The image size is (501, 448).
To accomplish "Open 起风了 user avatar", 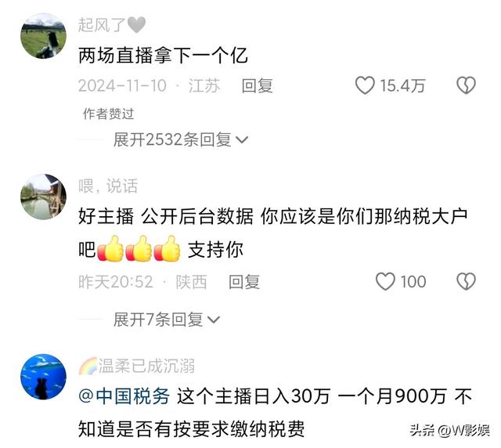I will coord(44,36).
